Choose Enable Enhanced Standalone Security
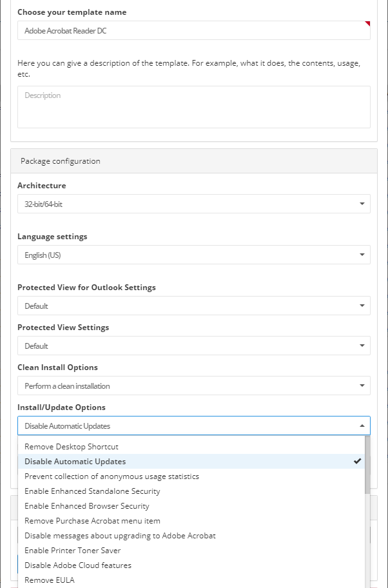The width and height of the screenshot is (388, 588). (191, 491)
